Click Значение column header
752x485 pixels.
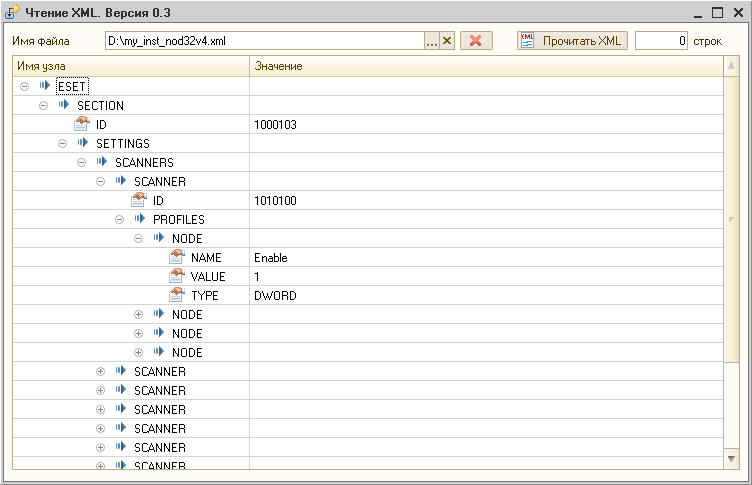[486, 66]
